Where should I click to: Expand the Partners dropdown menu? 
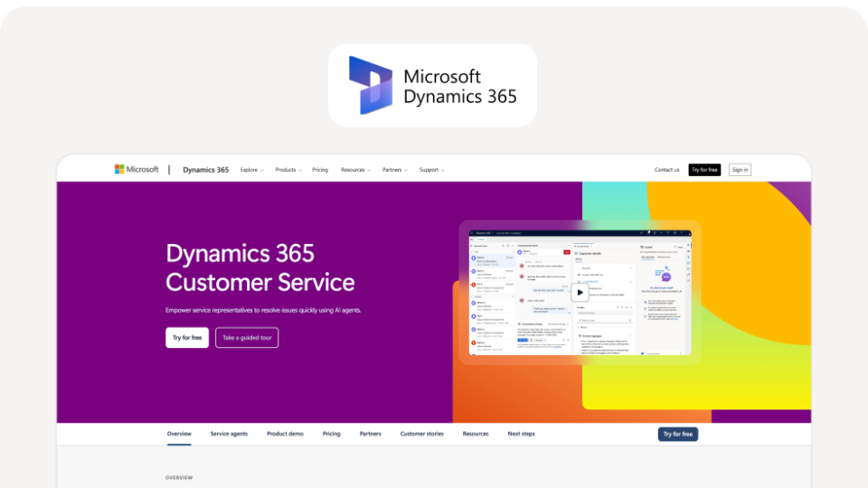pos(395,170)
